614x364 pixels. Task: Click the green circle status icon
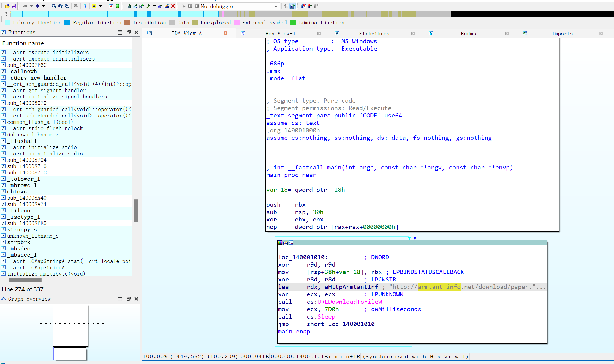pos(118,6)
